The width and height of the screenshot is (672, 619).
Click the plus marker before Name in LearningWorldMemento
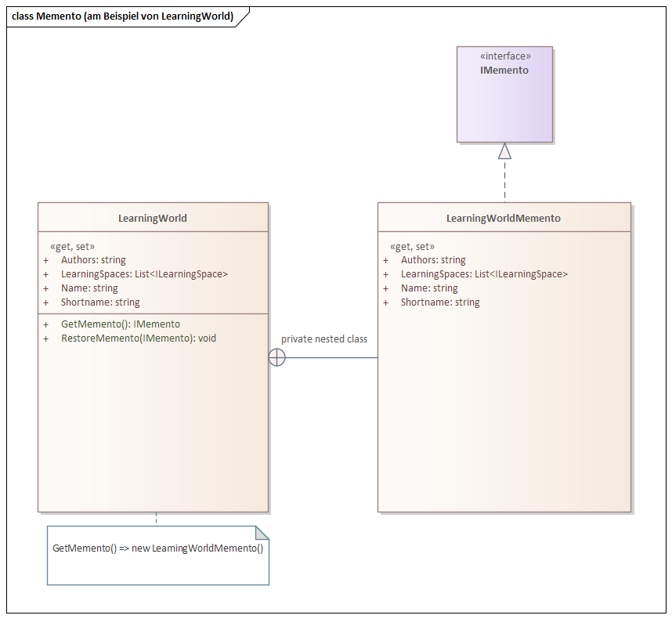point(385,288)
